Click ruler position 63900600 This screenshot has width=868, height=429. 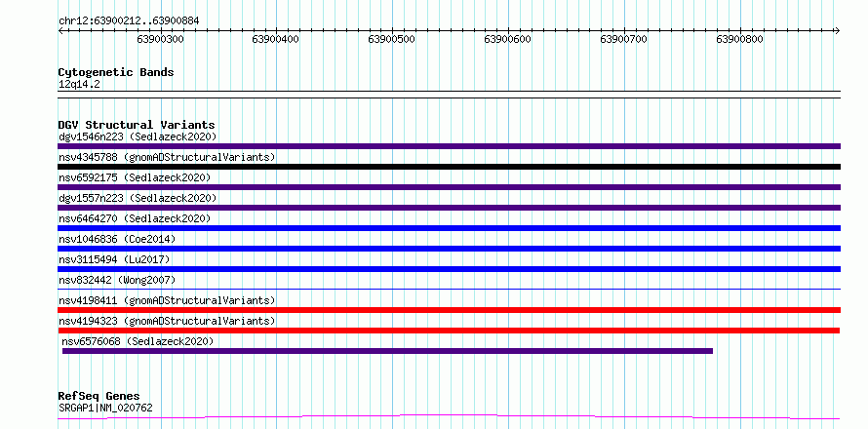tap(507, 39)
